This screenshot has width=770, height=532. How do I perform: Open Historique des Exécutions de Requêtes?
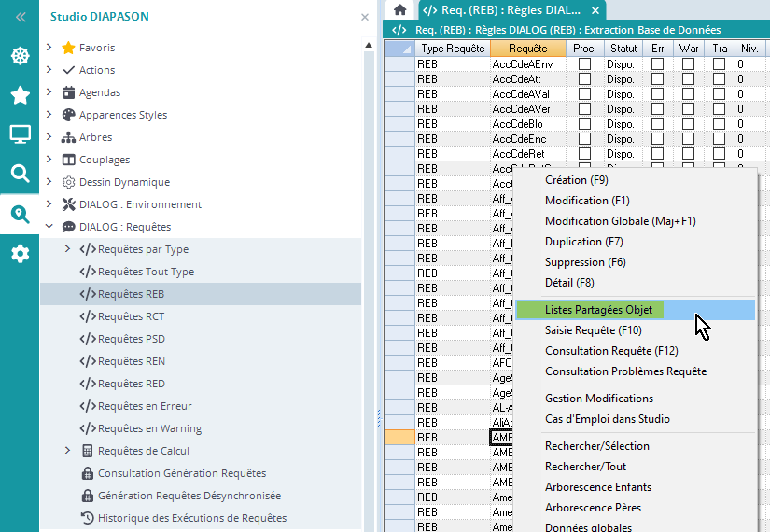(191, 518)
